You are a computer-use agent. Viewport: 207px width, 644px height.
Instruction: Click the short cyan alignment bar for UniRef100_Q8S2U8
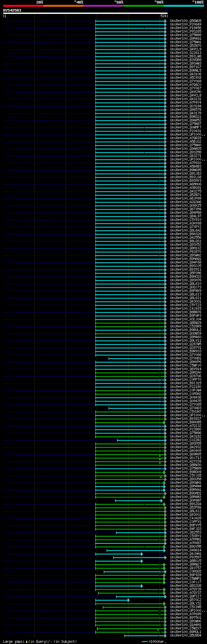pos(119,586)
